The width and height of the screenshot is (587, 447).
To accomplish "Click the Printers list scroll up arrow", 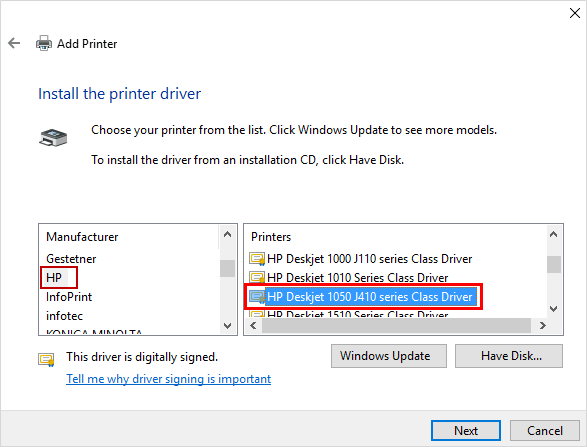I will click(x=554, y=235).
